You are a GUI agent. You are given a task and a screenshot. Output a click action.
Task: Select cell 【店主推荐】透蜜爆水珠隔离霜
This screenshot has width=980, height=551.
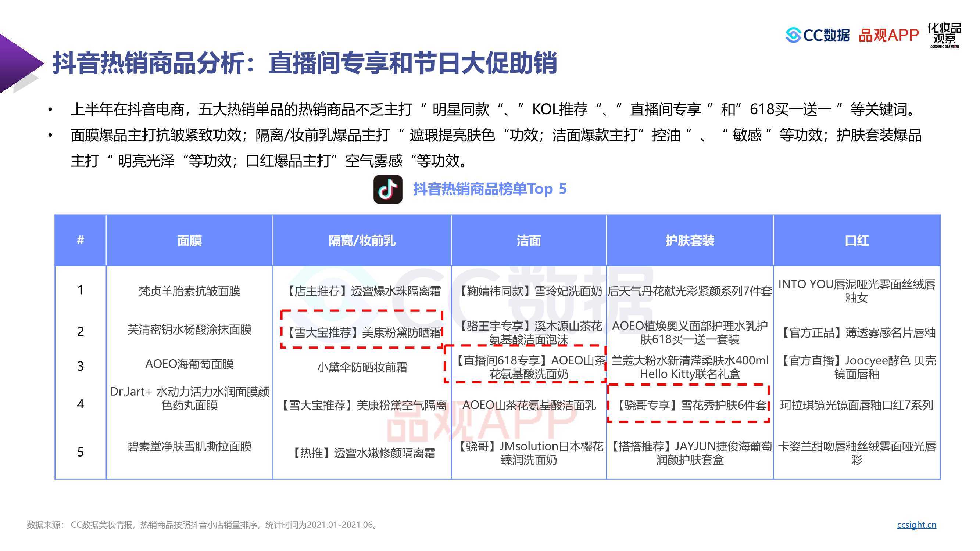362,291
